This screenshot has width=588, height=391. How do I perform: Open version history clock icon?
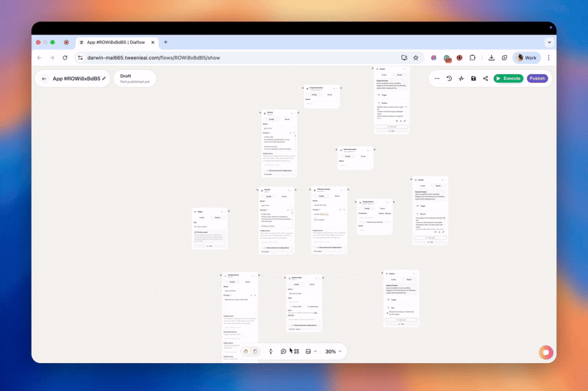coord(449,79)
